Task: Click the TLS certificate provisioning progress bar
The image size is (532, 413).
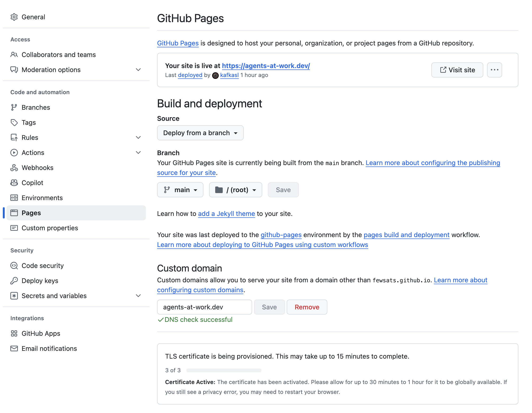Action: click(x=224, y=370)
